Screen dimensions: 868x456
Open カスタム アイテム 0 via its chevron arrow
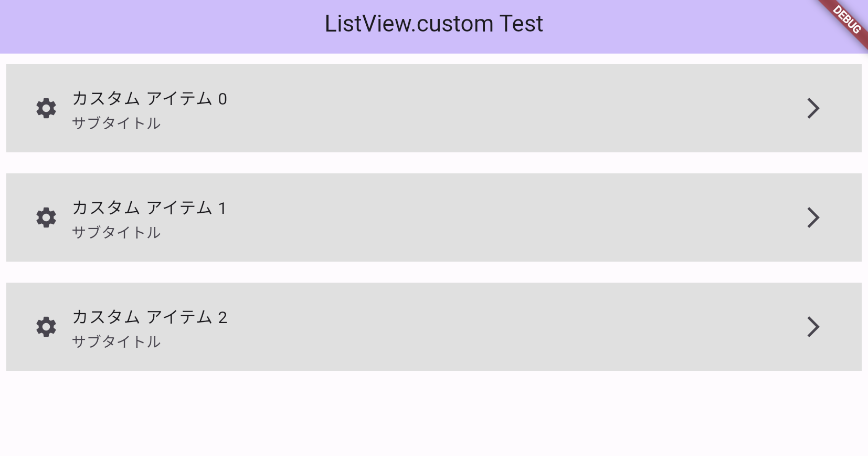point(813,108)
